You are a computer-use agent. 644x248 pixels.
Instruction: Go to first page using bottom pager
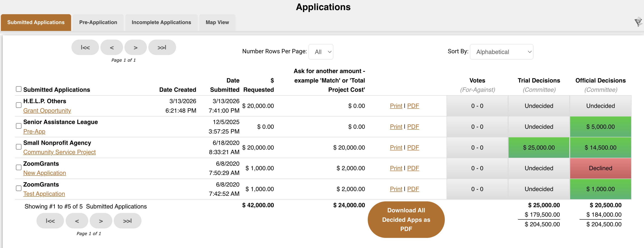(50, 221)
